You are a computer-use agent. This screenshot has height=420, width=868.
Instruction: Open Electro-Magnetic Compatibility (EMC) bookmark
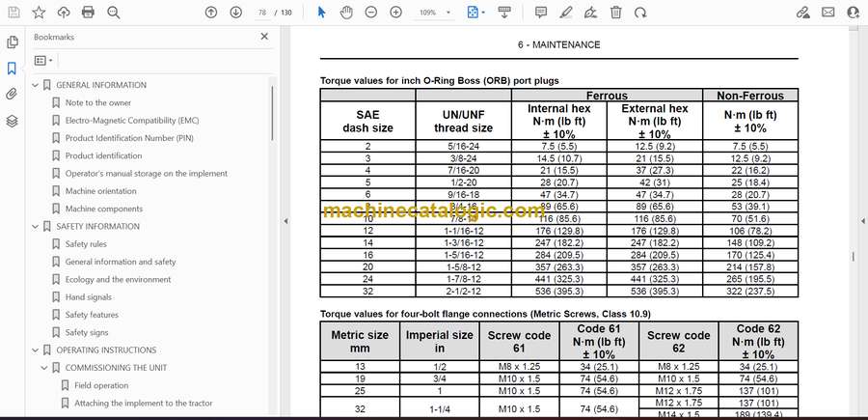(x=132, y=121)
